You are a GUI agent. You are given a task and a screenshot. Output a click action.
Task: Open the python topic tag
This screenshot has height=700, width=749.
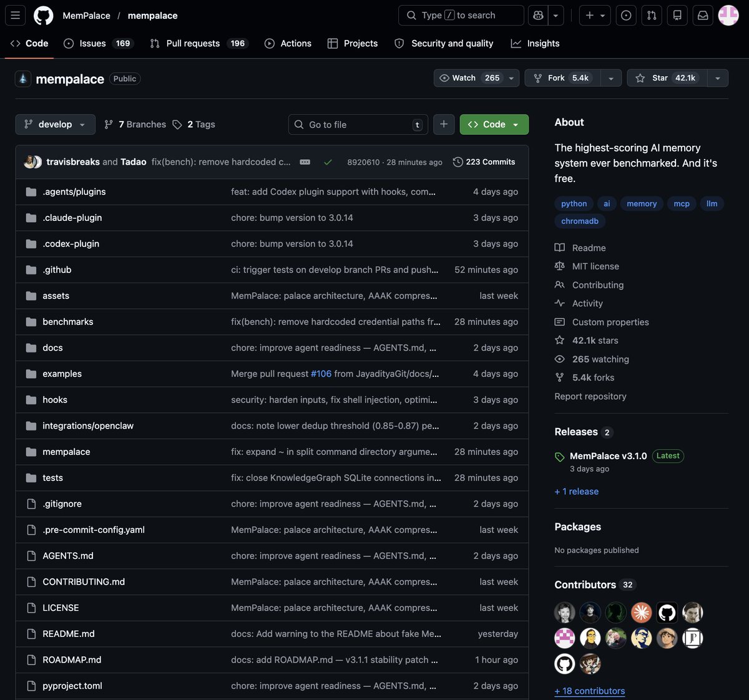point(574,203)
